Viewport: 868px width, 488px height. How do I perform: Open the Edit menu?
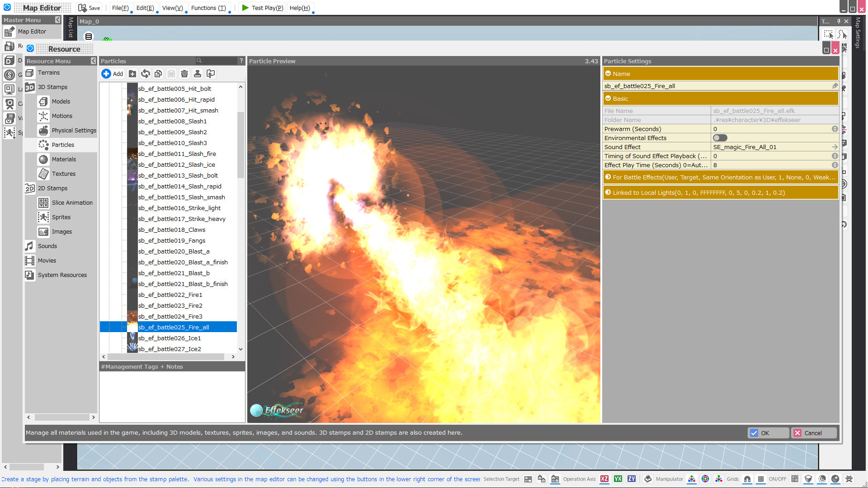tap(144, 8)
